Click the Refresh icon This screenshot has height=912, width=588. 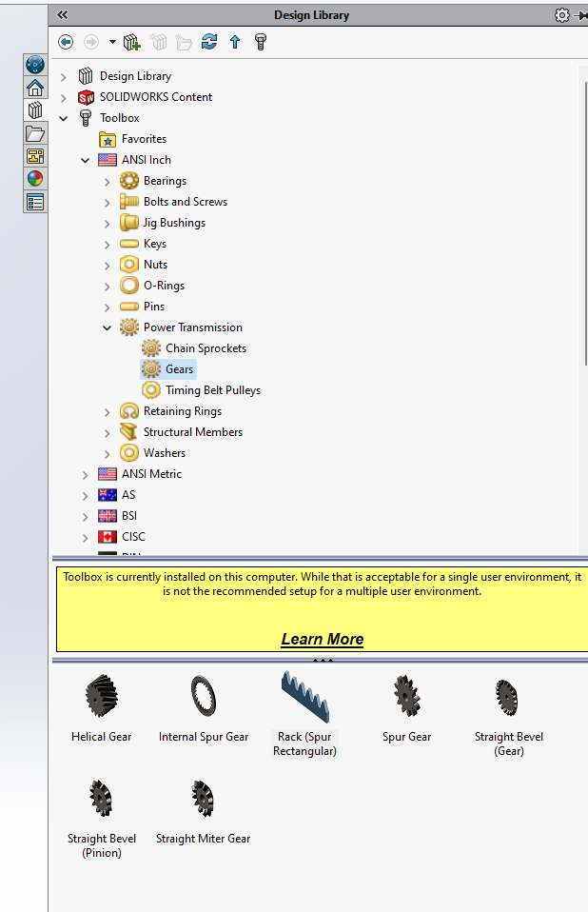pyautogui.click(x=209, y=42)
